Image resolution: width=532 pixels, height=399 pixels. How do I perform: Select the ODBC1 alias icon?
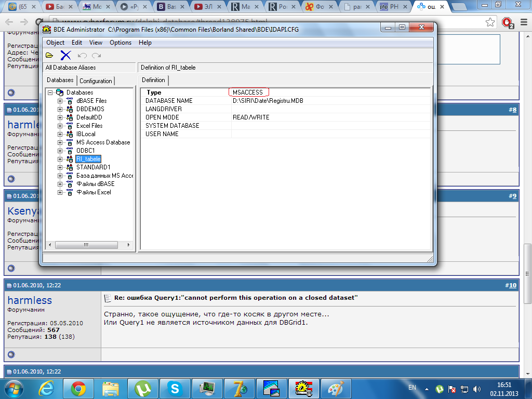coord(70,151)
